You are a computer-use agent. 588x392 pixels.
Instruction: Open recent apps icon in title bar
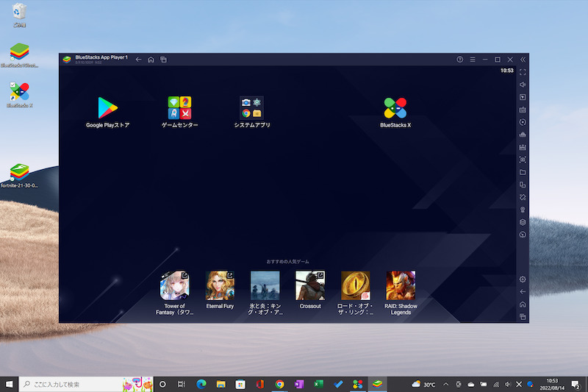coord(164,59)
